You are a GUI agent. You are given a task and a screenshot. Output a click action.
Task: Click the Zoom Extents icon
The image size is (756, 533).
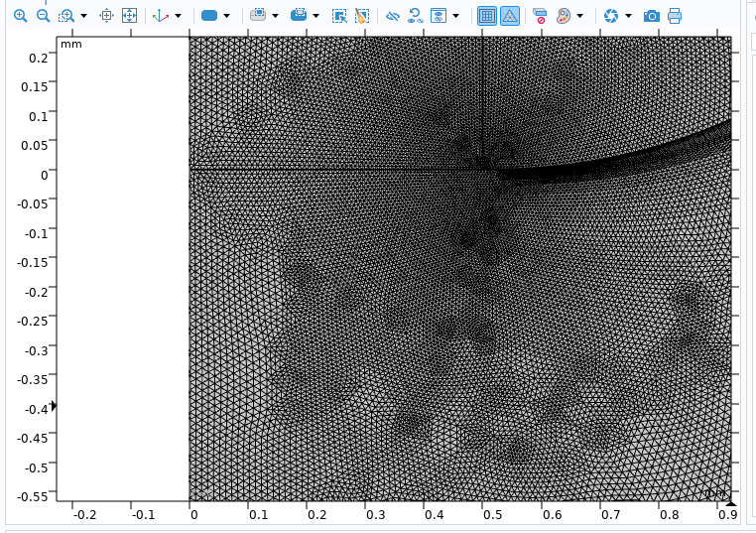[x=129, y=16]
